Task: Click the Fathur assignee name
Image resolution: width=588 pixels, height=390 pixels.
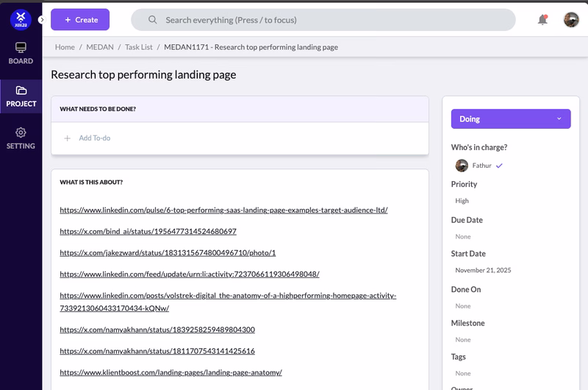Action: click(481, 166)
